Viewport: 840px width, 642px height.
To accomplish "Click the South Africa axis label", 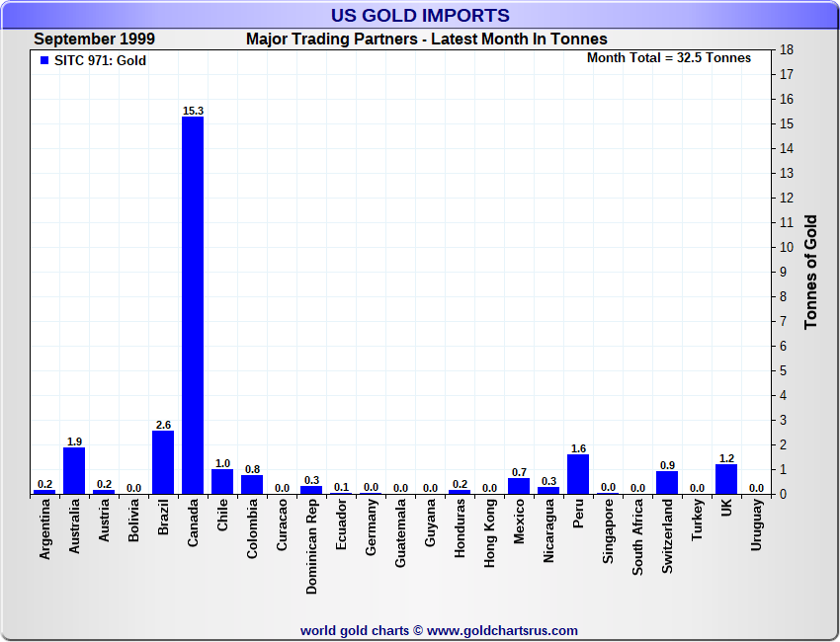I will click(x=637, y=537).
